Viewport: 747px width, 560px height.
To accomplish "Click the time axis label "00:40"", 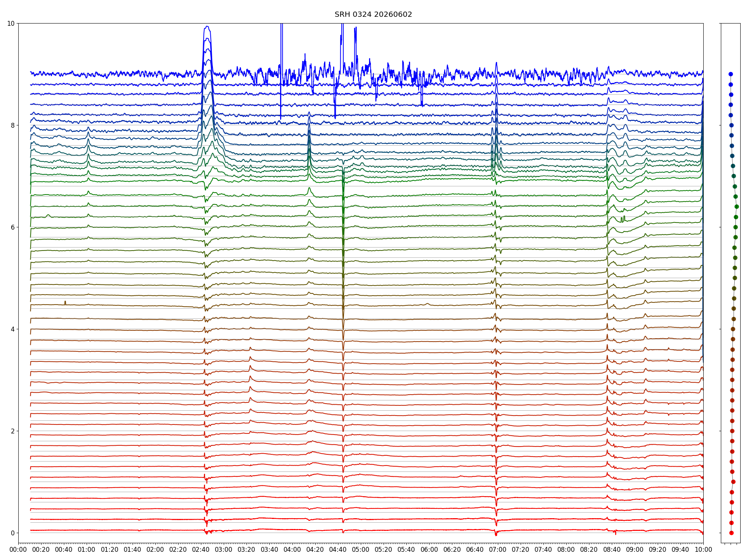I will (x=64, y=550).
